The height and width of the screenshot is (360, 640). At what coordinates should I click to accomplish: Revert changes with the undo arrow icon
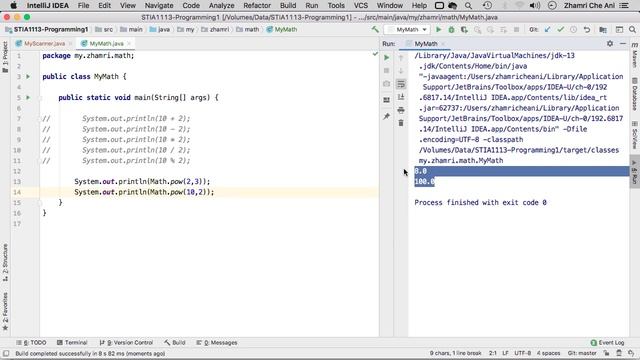[587, 29]
